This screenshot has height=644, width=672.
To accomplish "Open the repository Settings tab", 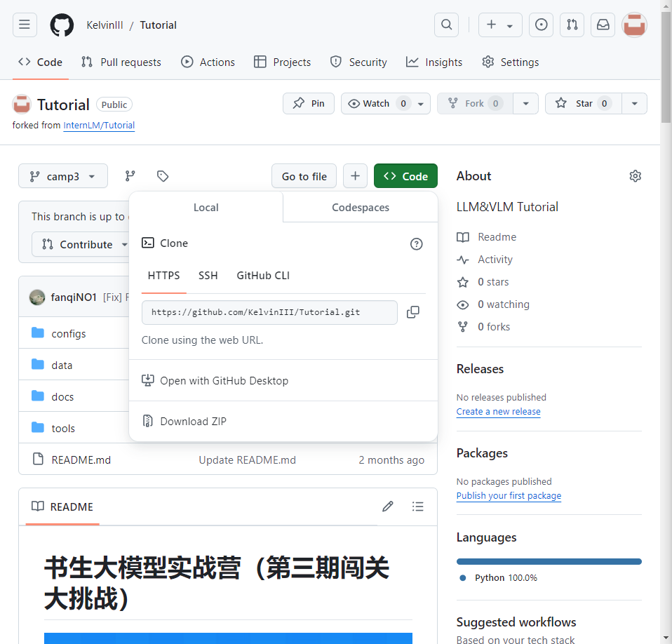I will [x=510, y=62].
